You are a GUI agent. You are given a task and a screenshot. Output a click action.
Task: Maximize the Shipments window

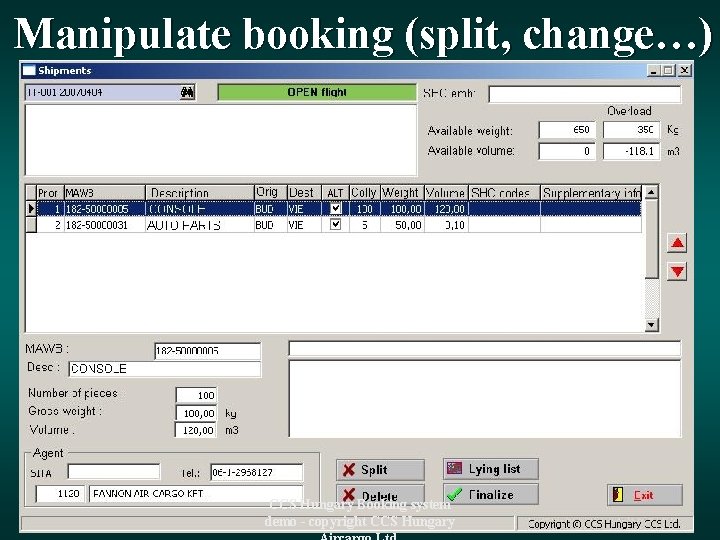pyautogui.click(x=669, y=70)
